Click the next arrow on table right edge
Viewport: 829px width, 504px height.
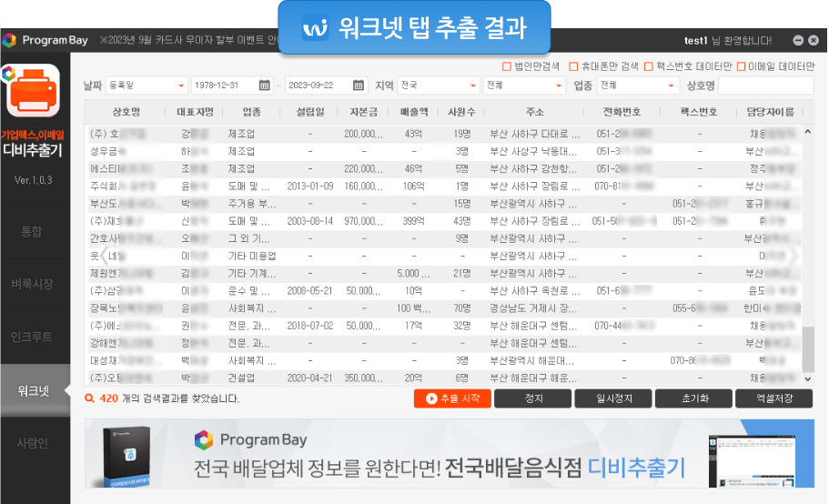point(794,256)
